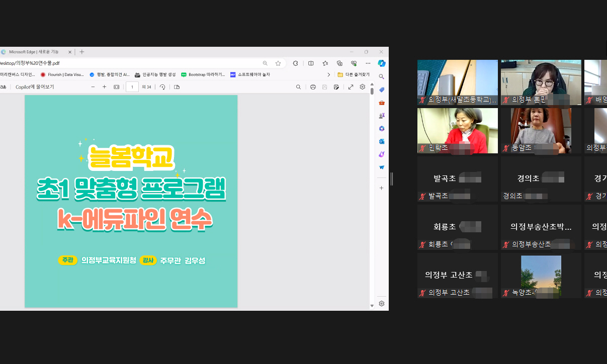Toggle the split screen view
The height and width of the screenshot is (364, 607).
[x=311, y=63]
